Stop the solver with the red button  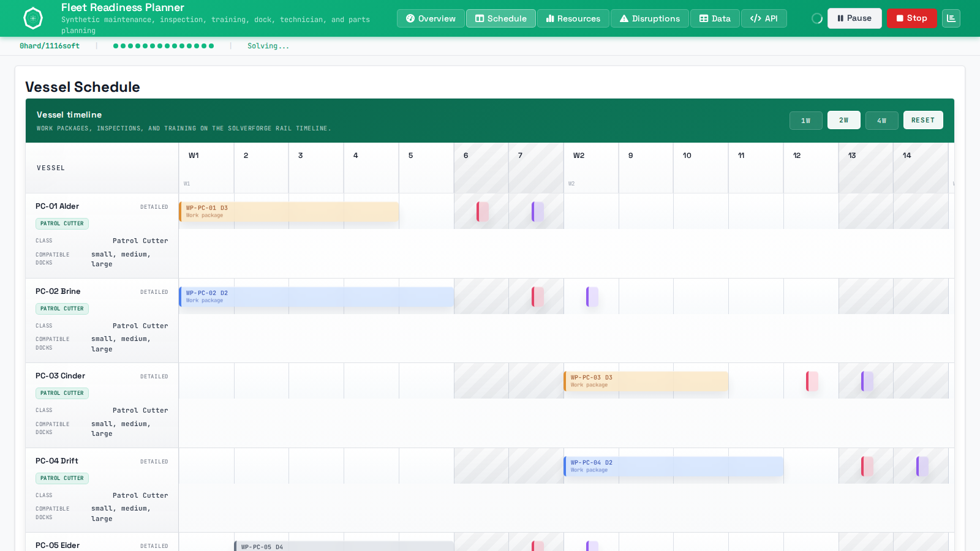911,18
